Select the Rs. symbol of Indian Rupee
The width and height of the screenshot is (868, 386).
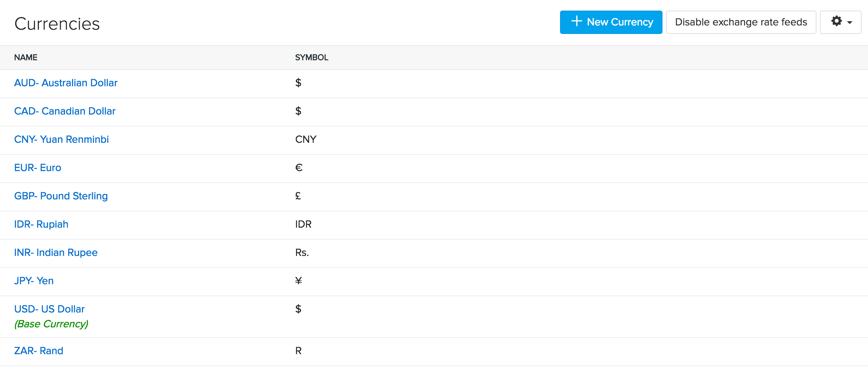coord(302,252)
